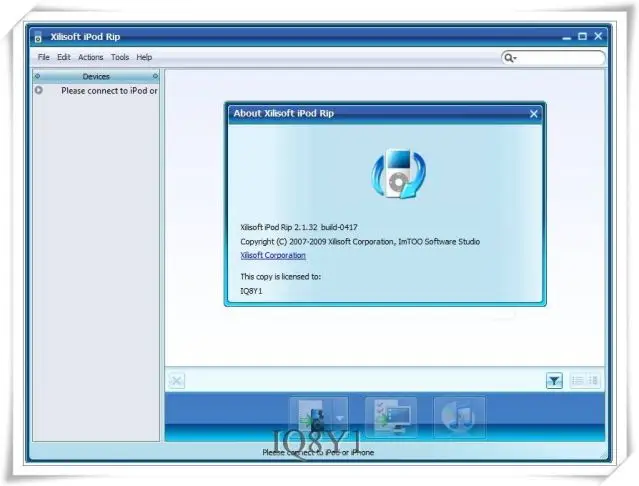Click the left arrow on Devices header
The height and width of the screenshot is (486, 639).
tap(37, 76)
